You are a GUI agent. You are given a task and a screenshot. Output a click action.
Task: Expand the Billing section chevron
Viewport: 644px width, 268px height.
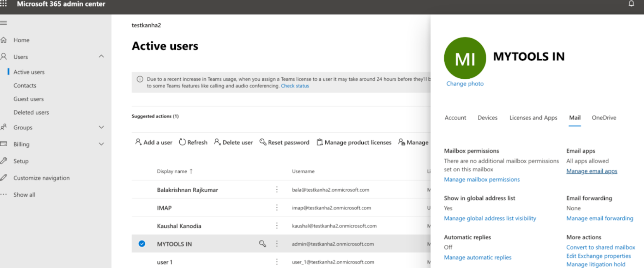click(101, 144)
